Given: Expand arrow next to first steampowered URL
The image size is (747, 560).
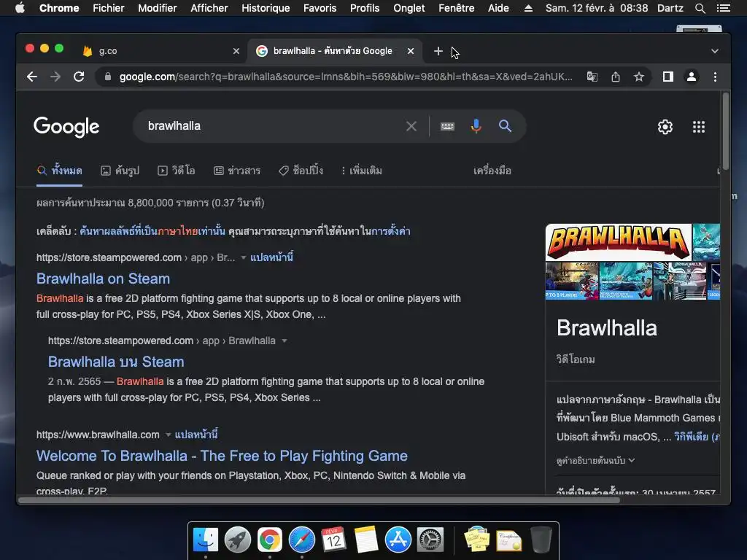Looking at the screenshot, I should coord(244,257).
